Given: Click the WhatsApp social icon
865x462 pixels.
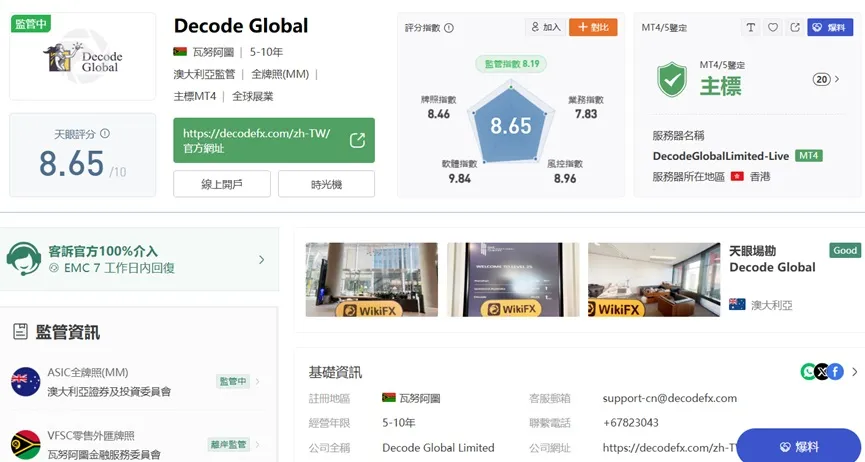Looking at the screenshot, I should click(x=809, y=372).
